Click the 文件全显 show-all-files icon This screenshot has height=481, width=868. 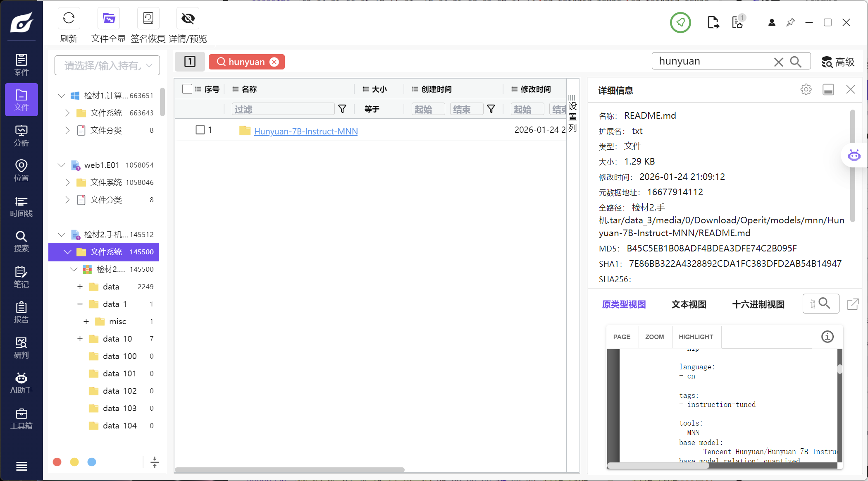point(109,18)
